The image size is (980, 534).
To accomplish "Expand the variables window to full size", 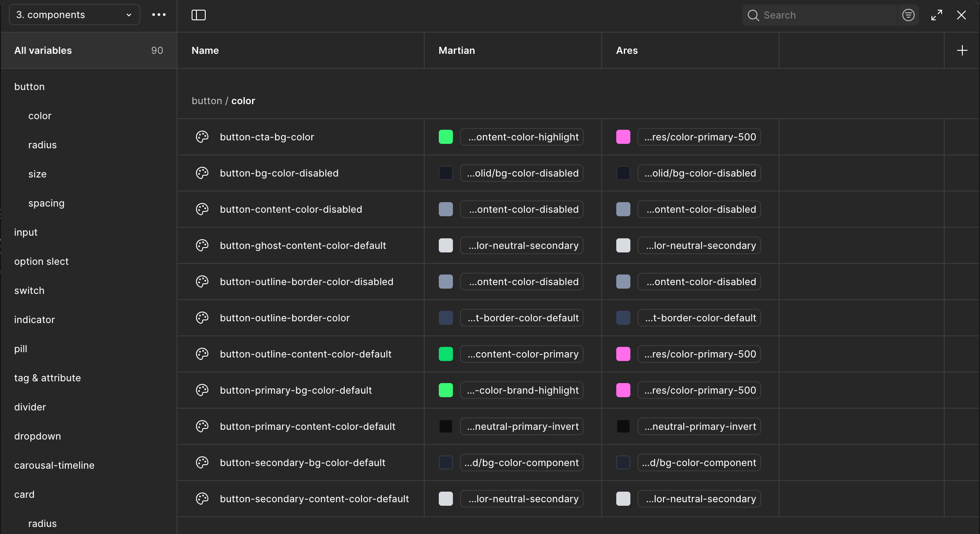I will 937,15.
